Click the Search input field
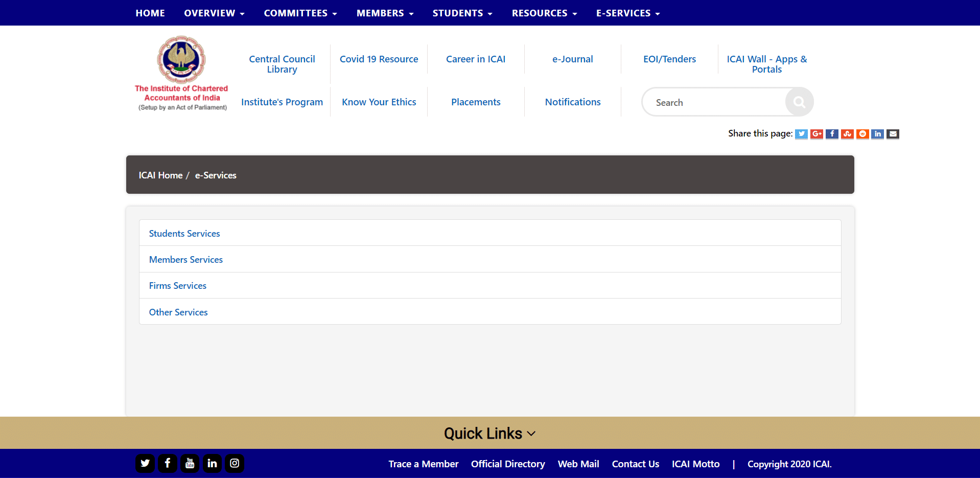This screenshot has height=478, width=980. tap(714, 102)
